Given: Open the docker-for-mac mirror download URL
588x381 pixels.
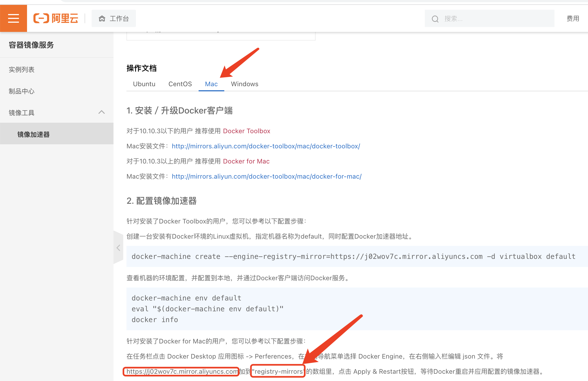Looking at the screenshot, I should click(266, 176).
